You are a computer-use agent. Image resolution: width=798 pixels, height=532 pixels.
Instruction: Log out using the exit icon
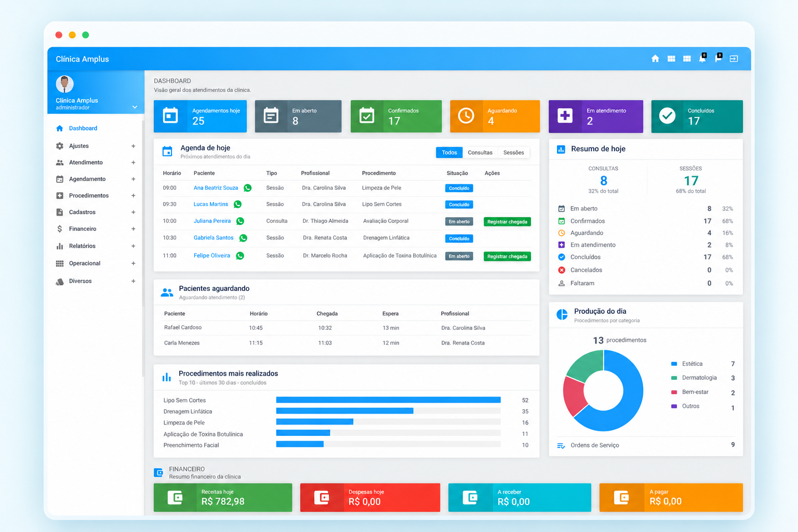click(734, 59)
